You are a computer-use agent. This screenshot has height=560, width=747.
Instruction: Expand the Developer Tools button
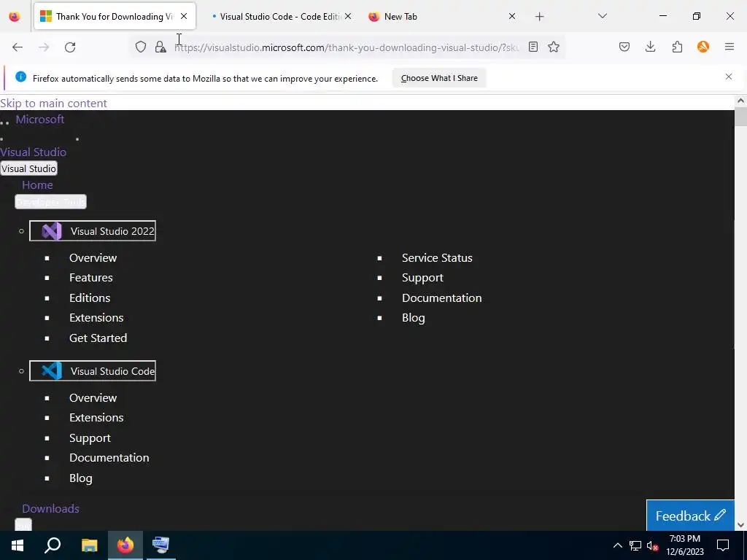[x=50, y=202]
